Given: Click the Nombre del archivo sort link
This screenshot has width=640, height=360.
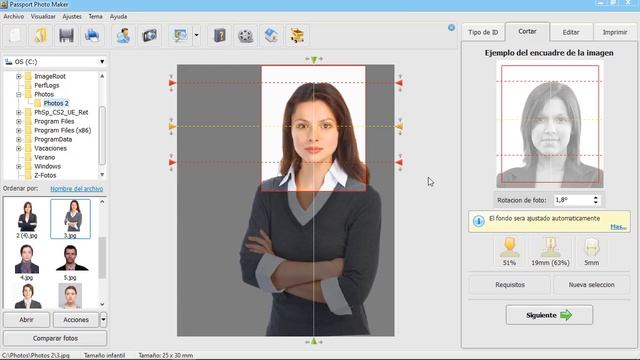Looking at the screenshot, I should pyautogui.click(x=77, y=189).
